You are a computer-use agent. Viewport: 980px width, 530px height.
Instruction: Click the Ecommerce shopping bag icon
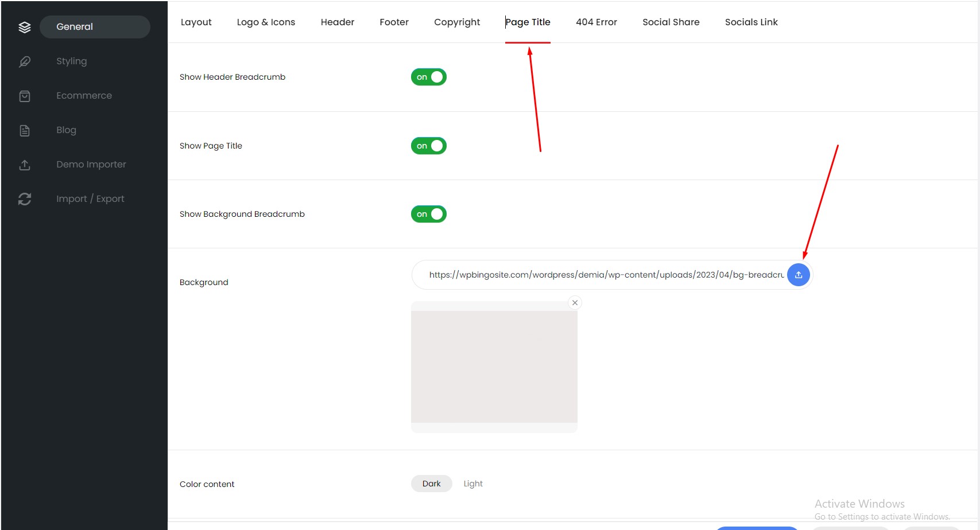pos(25,96)
